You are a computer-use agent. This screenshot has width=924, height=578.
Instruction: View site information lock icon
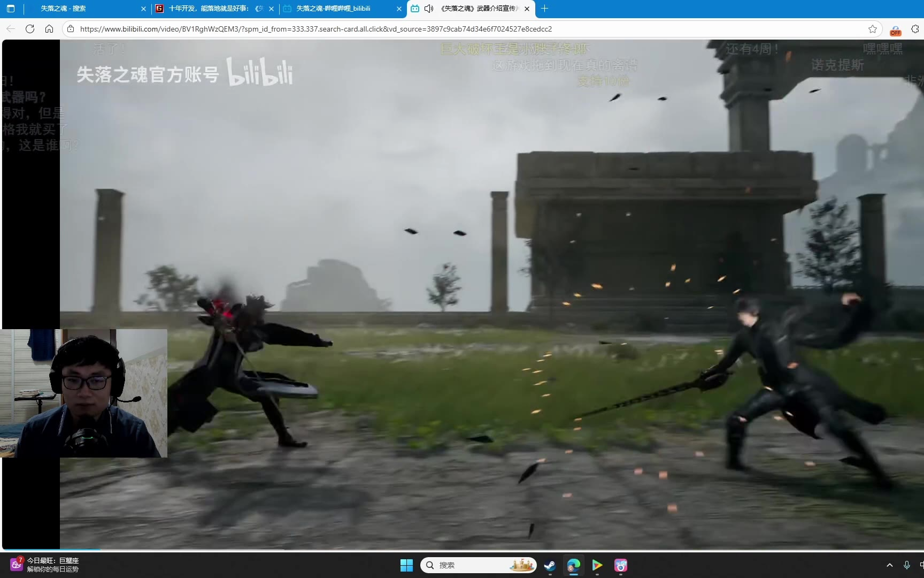(x=71, y=29)
